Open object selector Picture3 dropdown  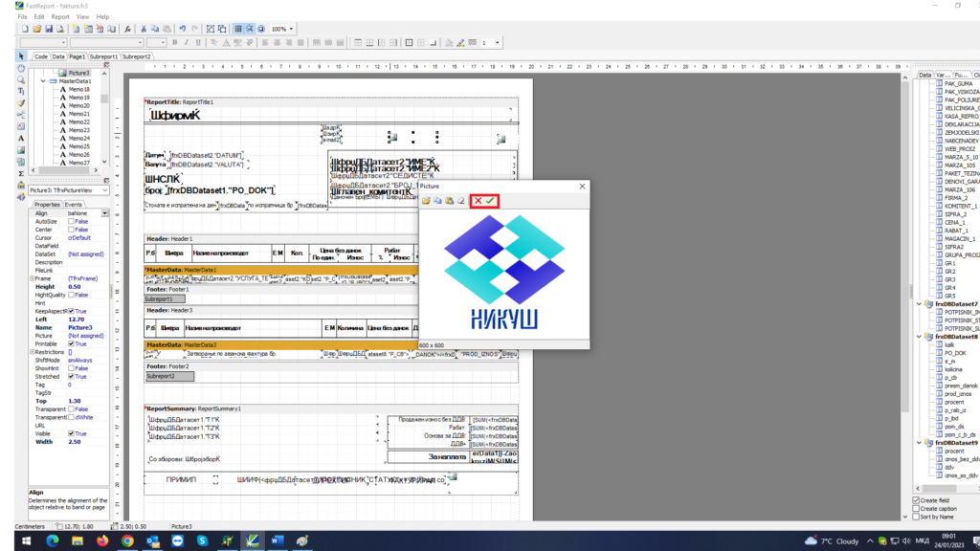104,190
